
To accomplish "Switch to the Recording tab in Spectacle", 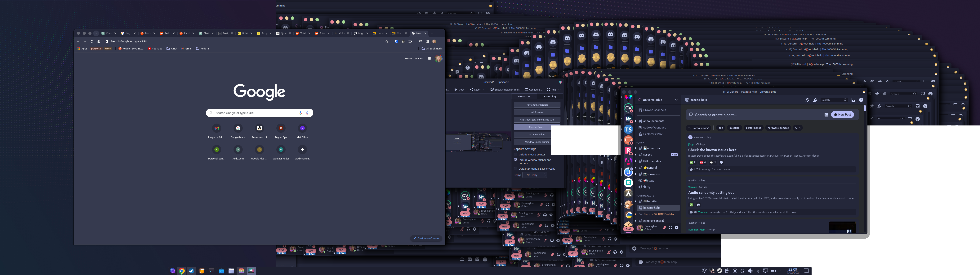I will [549, 96].
